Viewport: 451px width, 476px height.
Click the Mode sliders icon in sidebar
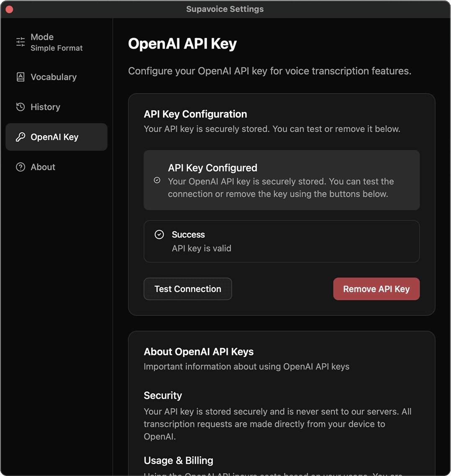click(x=20, y=42)
